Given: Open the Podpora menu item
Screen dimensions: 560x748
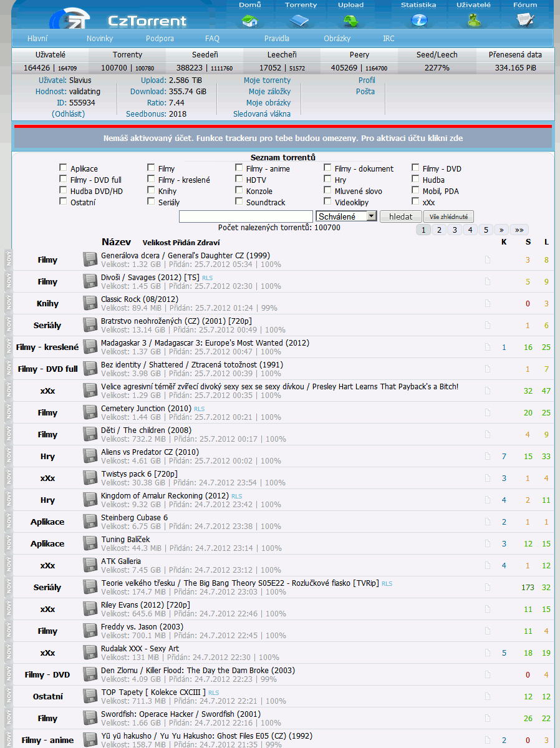Looking at the screenshot, I should [160, 38].
